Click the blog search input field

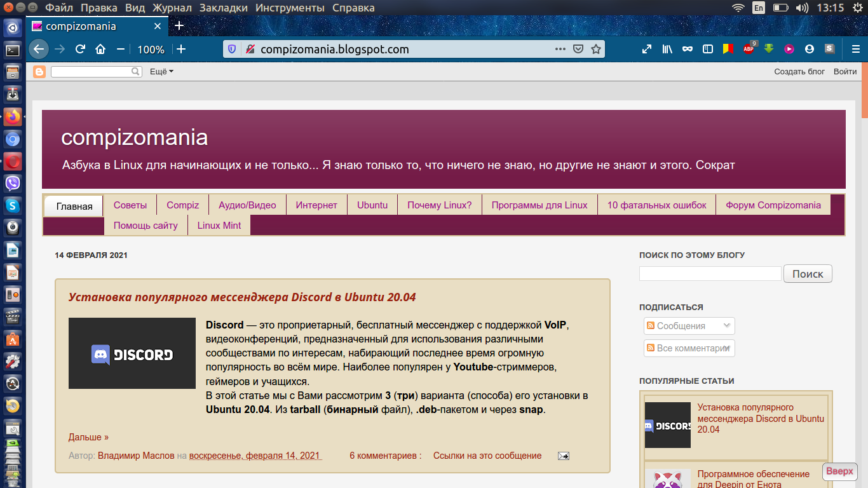tap(710, 274)
